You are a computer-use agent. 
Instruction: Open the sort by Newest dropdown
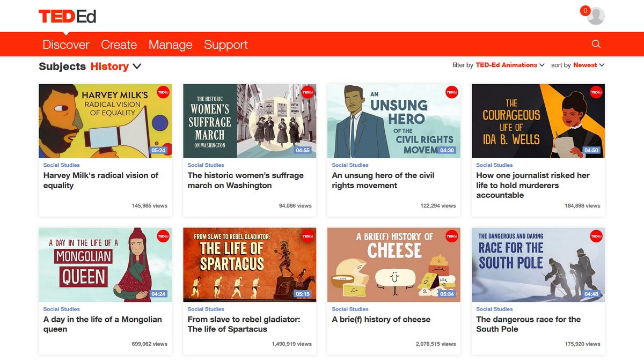point(589,65)
